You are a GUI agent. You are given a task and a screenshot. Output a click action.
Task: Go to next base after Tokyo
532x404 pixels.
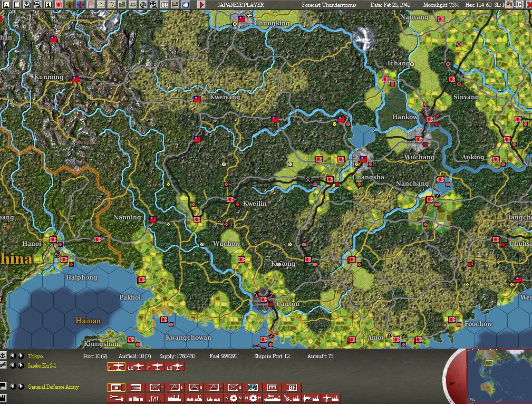[x=21, y=356]
